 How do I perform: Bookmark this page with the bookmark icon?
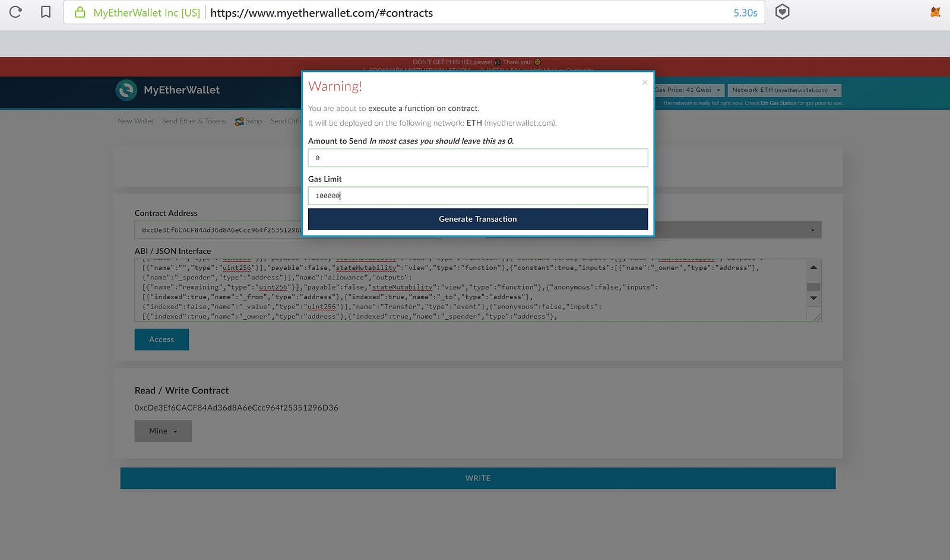(46, 12)
